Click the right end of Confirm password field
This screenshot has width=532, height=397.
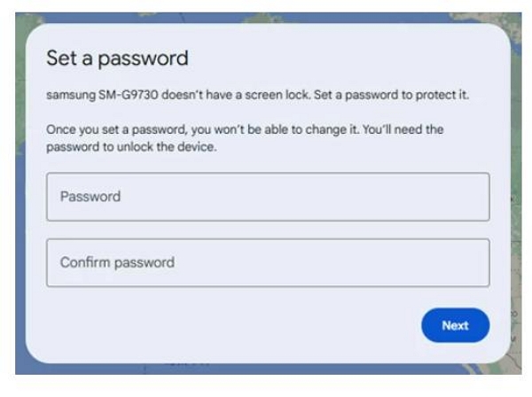click(x=470, y=262)
